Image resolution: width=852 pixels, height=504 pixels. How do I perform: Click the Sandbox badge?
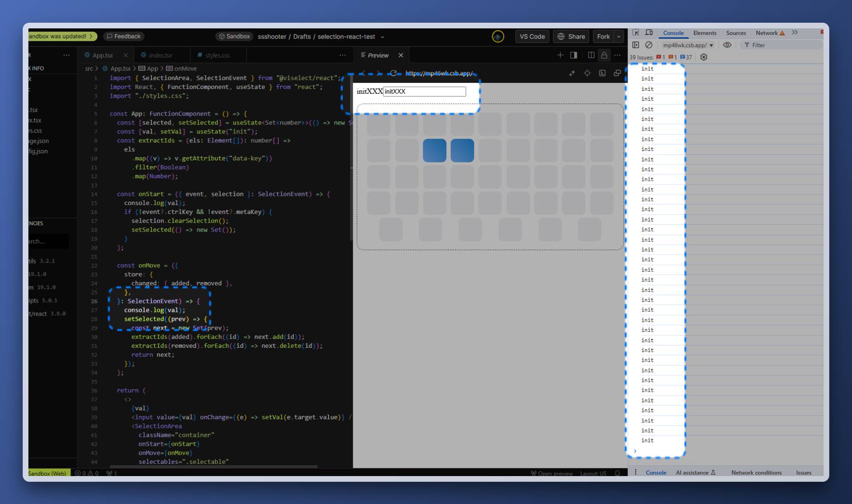pos(234,36)
